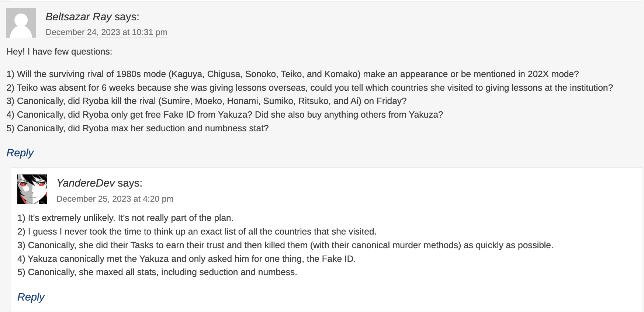Click the answer about asking Yakuza for one thing
The height and width of the screenshot is (312, 644).
(x=186, y=259)
